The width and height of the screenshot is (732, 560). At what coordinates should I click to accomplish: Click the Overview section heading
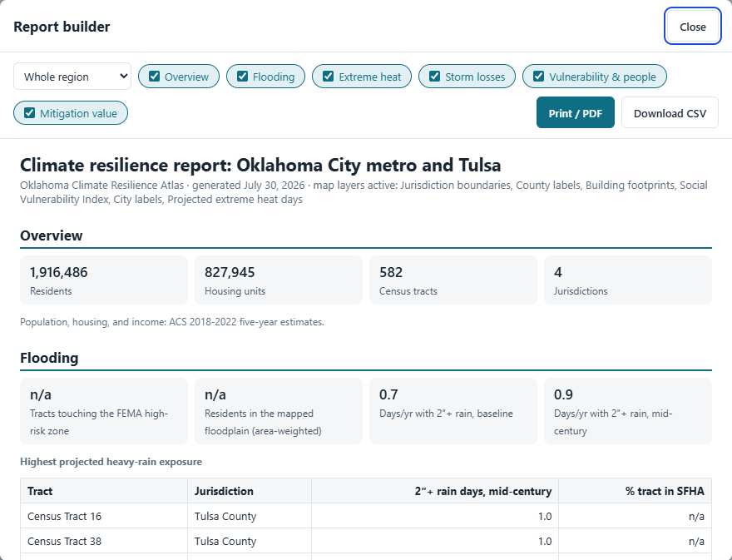tap(52, 235)
